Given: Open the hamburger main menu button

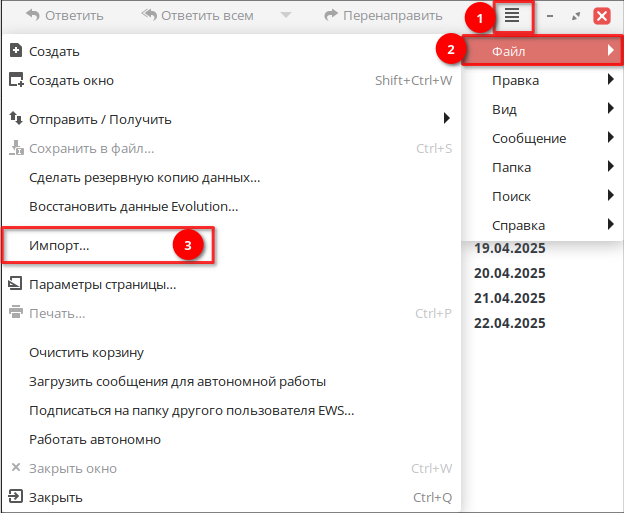Looking at the screenshot, I should click(x=512, y=16).
